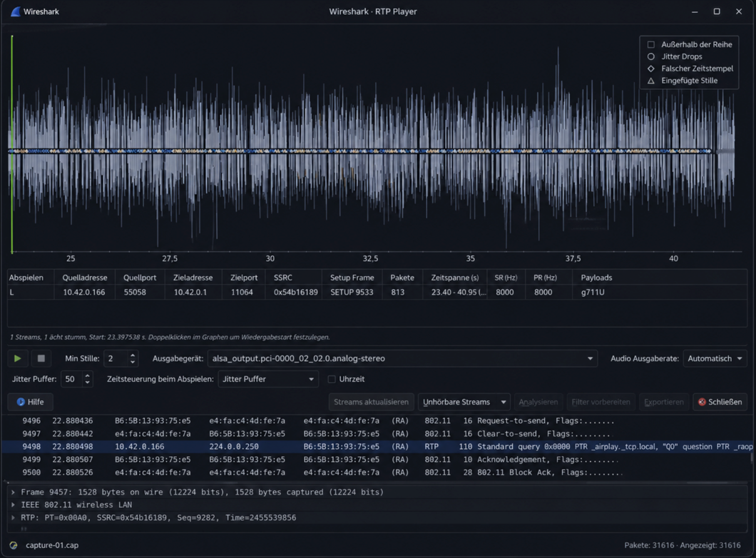Sort by the Setup Frame column header
The image size is (756, 558).
(x=352, y=278)
